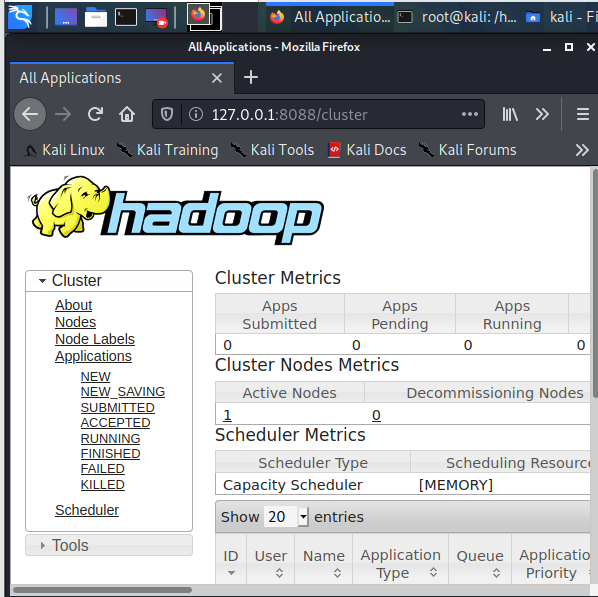Open the Applications sidebar link

coord(93,356)
